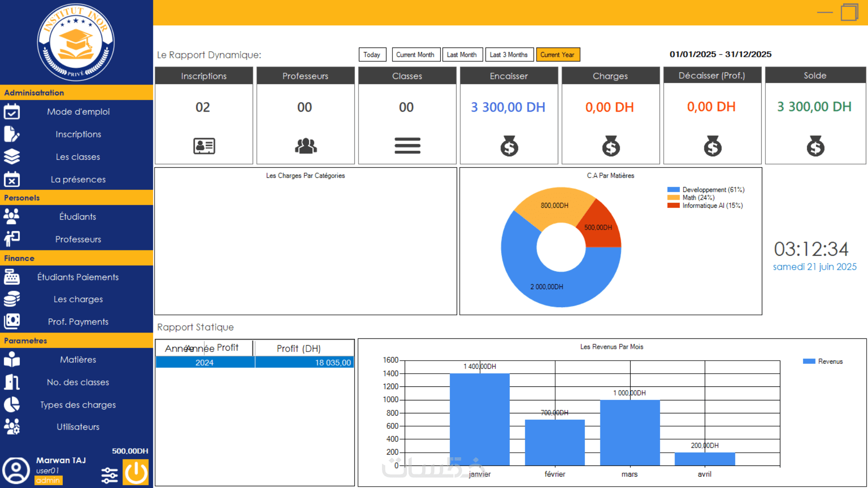Click the calendar icon beside La présences
868x488 pixels.
pyautogui.click(x=12, y=179)
